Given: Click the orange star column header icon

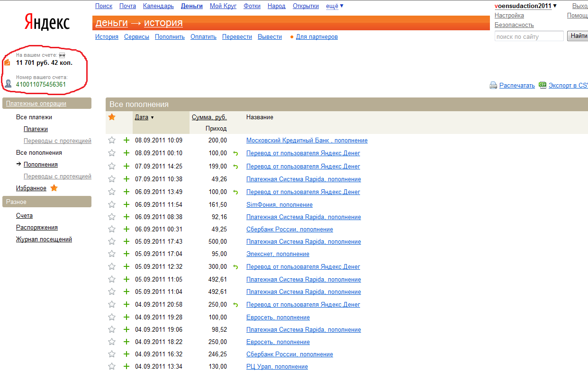Looking at the screenshot, I should [112, 117].
